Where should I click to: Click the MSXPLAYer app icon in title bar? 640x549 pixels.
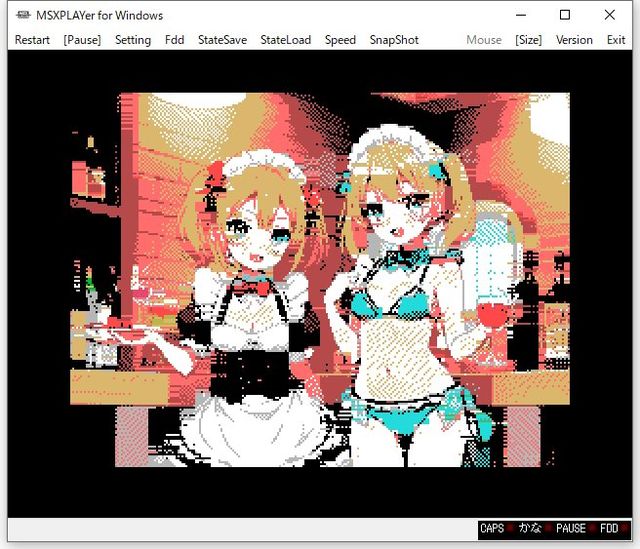(x=23, y=15)
